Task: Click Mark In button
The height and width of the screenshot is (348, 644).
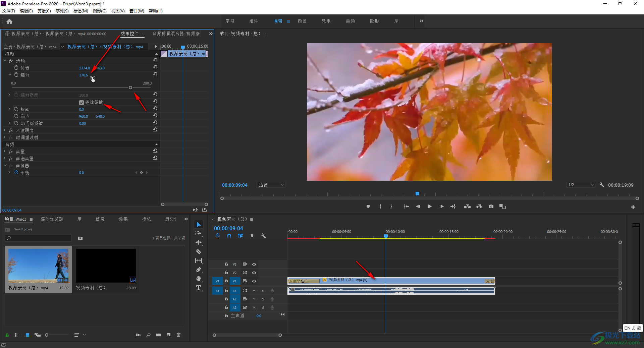Action: click(x=380, y=207)
